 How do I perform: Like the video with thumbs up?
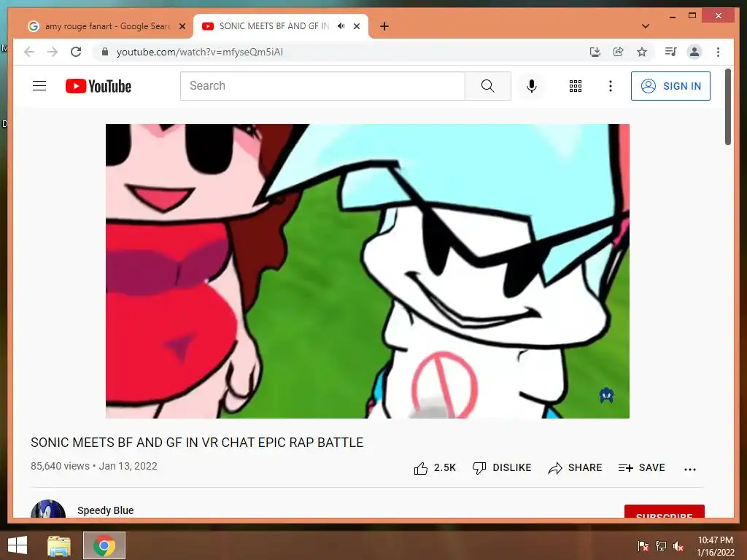[x=435, y=468]
